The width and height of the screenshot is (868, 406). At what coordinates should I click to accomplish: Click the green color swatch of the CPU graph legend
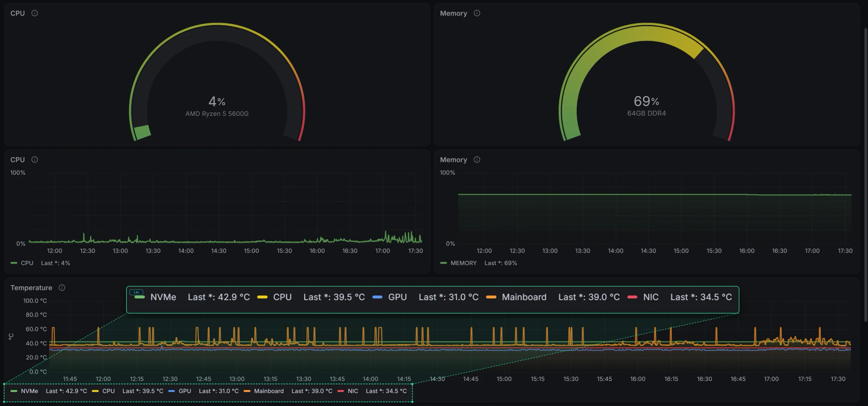point(14,263)
